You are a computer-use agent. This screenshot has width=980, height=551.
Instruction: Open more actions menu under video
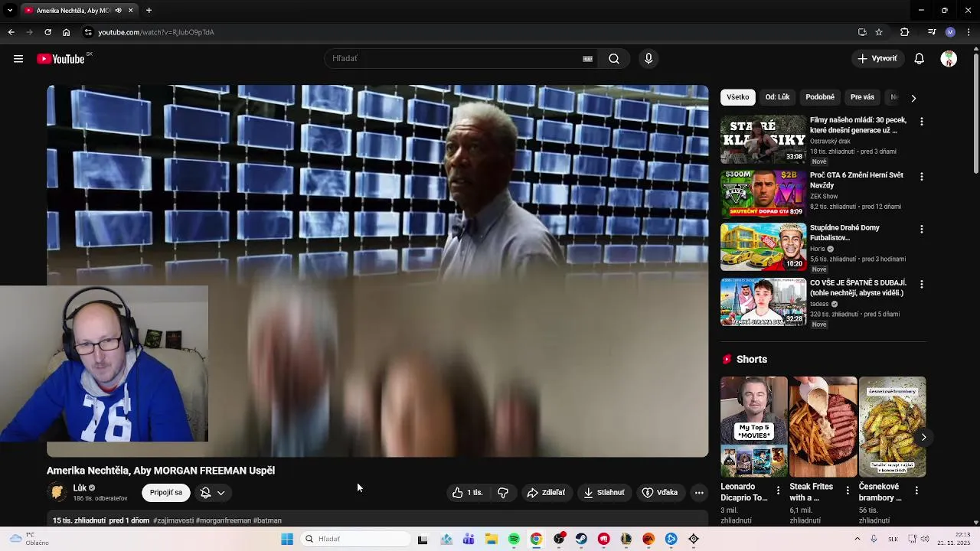click(699, 493)
